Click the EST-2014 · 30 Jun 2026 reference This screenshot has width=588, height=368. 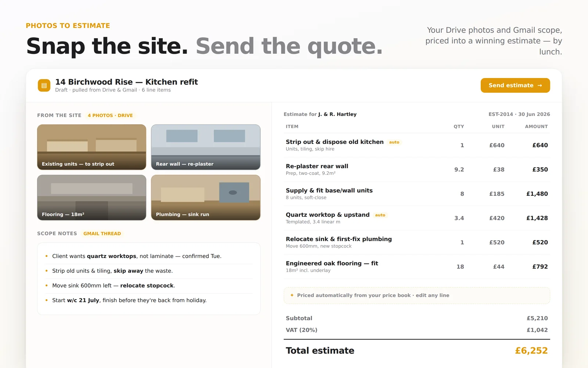[519, 114]
